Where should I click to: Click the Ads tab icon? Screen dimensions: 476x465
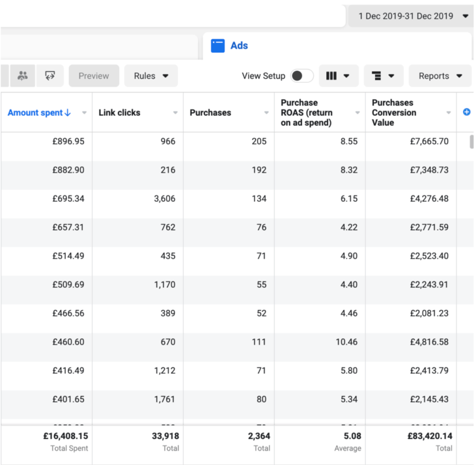[x=218, y=46]
